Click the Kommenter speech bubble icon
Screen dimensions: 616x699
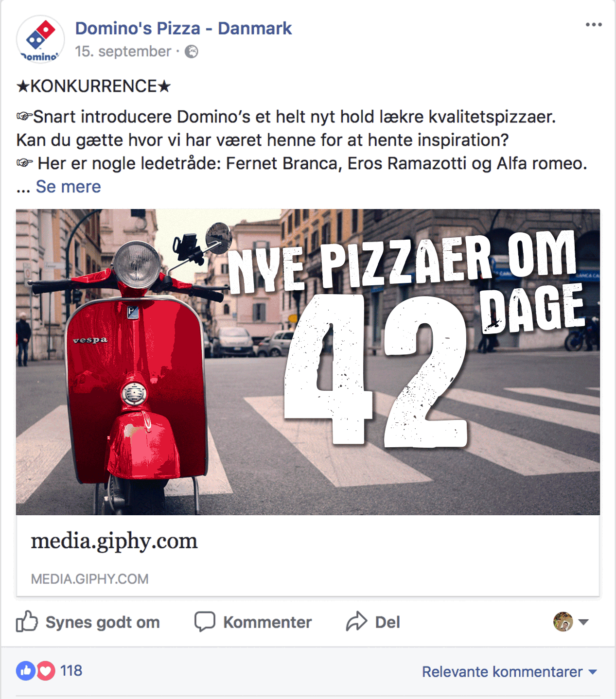[x=205, y=622]
